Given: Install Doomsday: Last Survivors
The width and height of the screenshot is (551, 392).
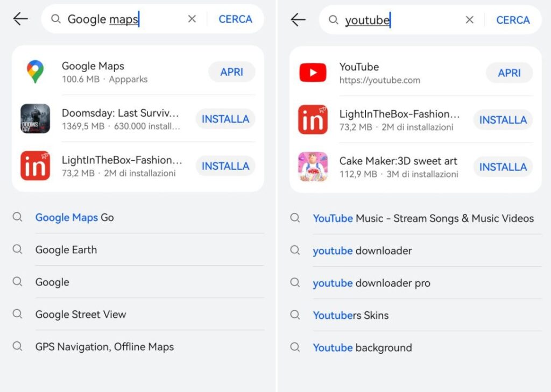Looking at the screenshot, I should 225,119.
